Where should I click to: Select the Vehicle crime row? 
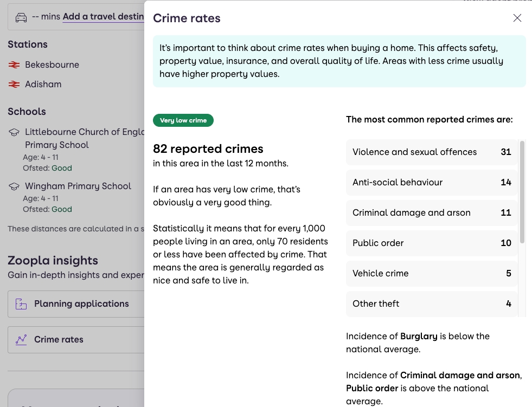point(432,274)
